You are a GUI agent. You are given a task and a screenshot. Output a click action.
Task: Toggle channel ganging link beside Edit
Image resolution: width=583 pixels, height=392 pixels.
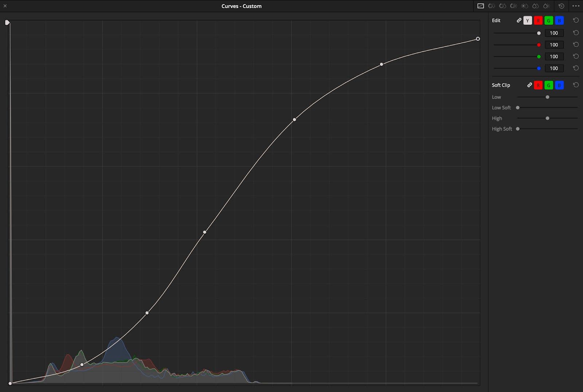tap(519, 20)
